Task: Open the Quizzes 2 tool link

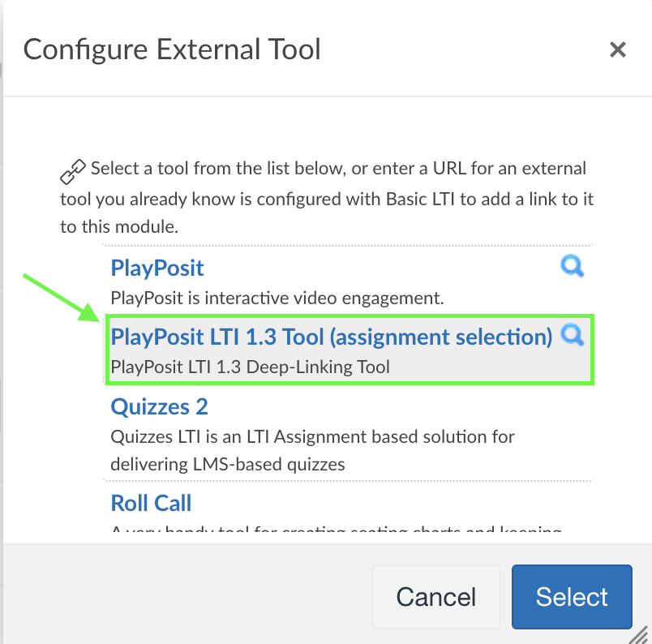Action: coord(159,406)
